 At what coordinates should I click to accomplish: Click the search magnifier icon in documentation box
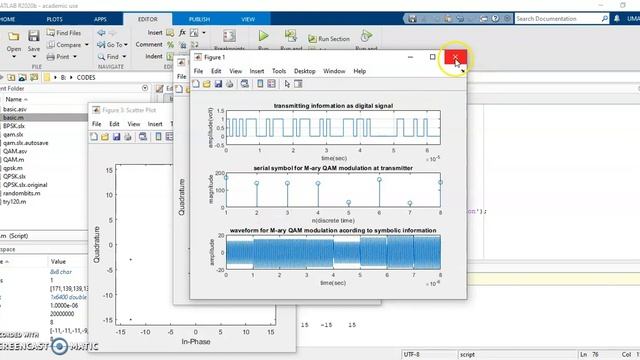point(604,18)
